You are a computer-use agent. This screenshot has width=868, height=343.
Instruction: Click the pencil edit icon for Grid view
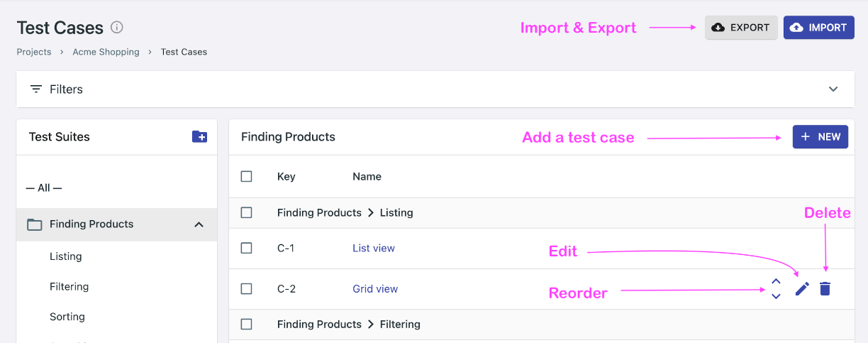(x=802, y=289)
